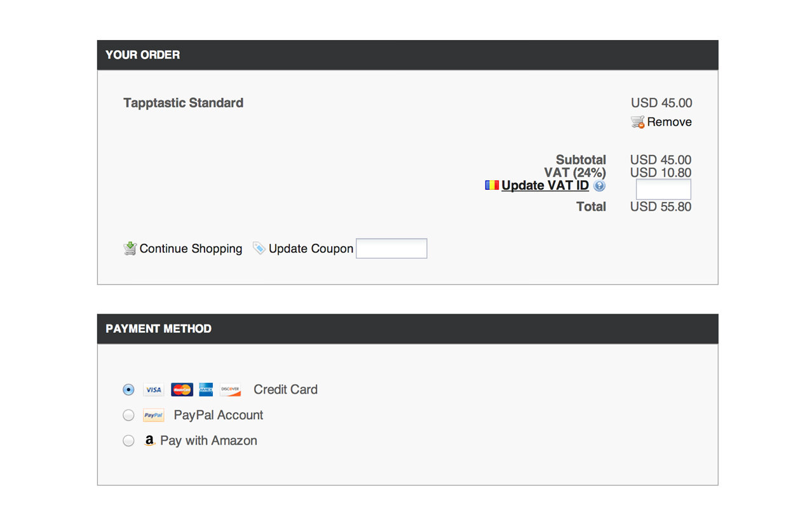
Task: Click the Discover card logo
Action: 231,390
